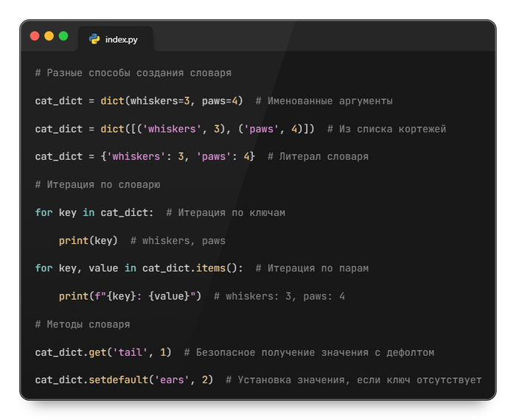Image resolution: width=516 pixels, height=420 pixels.
Task: Click the "Литерал словаря" comment
Action: (x=318, y=157)
